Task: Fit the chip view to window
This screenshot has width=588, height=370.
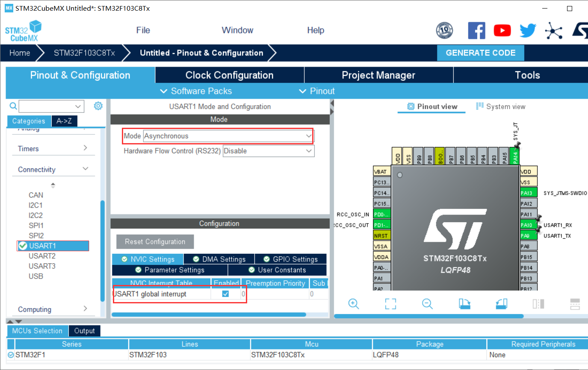Action: pyautogui.click(x=390, y=304)
